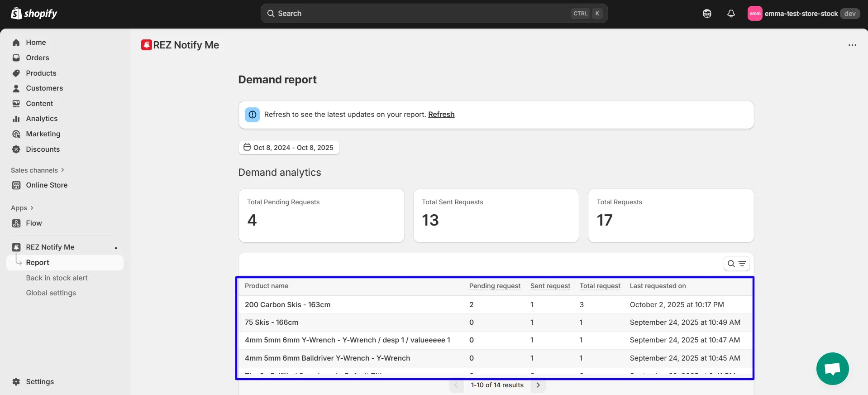
Task: Click REZ Notify Me sidebar icon
Action: [16, 247]
